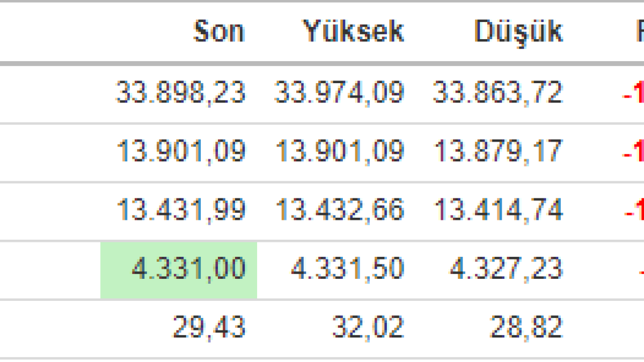Click the Yüksek value 32,02

click(368, 327)
